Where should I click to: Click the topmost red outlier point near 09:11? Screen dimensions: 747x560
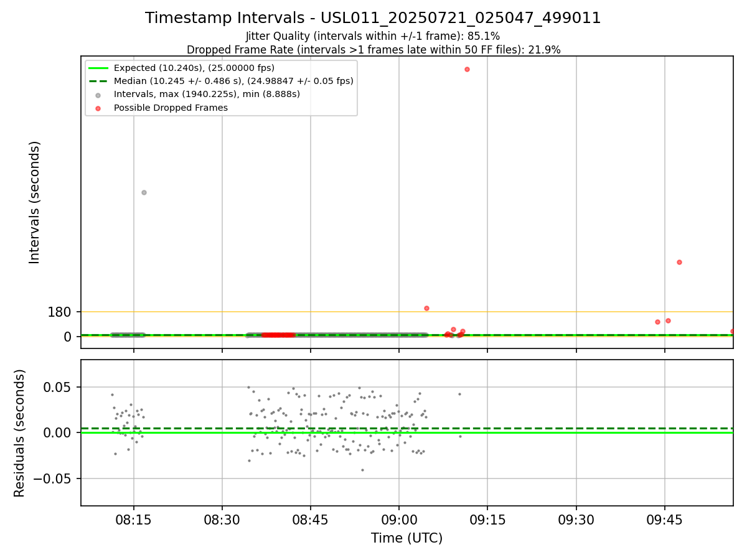point(467,69)
